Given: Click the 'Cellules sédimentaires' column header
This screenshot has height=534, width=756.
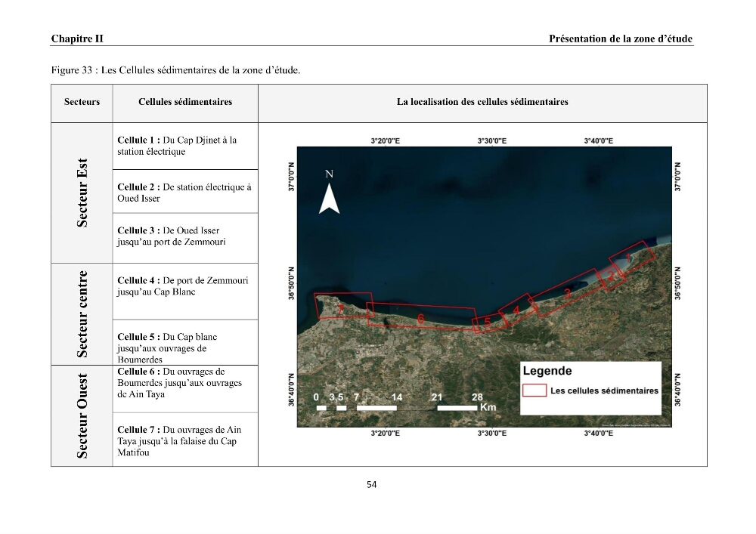Looking at the screenshot, I should click(x=185, y=102).
